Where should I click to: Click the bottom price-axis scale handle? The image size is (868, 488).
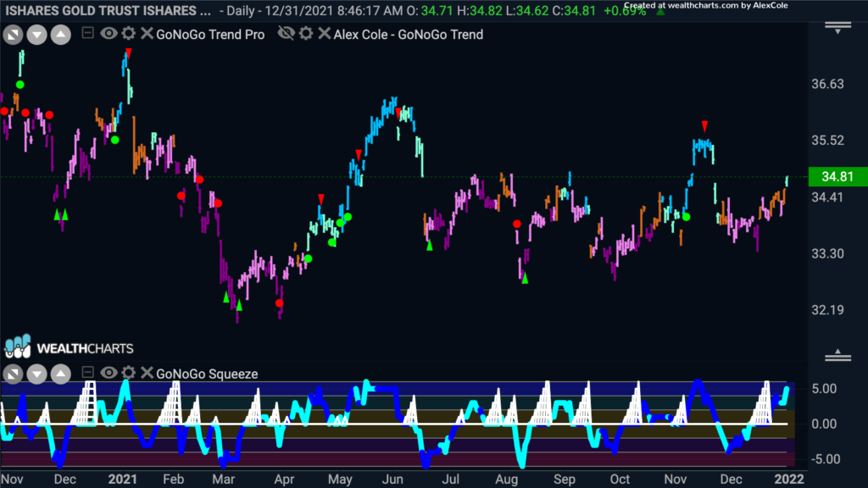pyautogui.click(x=837, y=356)
